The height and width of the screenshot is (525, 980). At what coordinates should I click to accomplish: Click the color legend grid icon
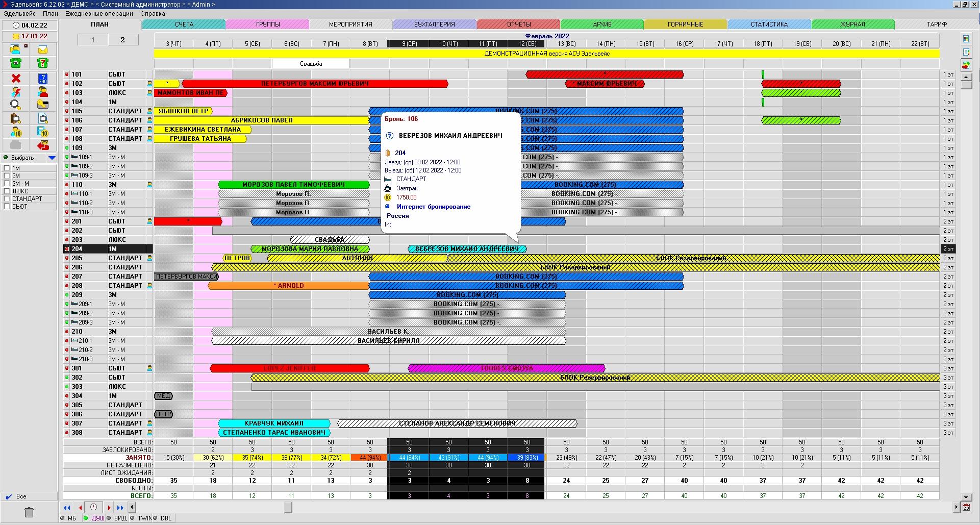point(966,39)
